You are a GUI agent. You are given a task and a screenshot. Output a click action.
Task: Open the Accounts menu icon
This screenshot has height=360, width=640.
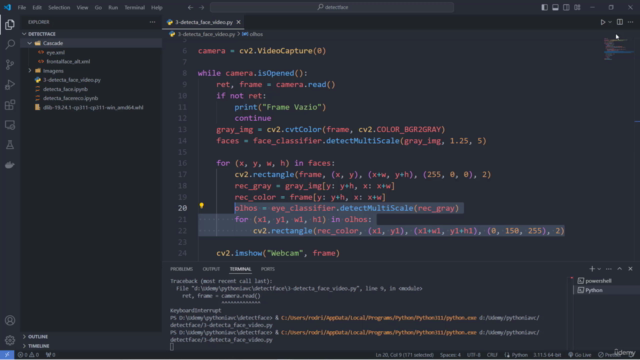click(x=10, y=320)
